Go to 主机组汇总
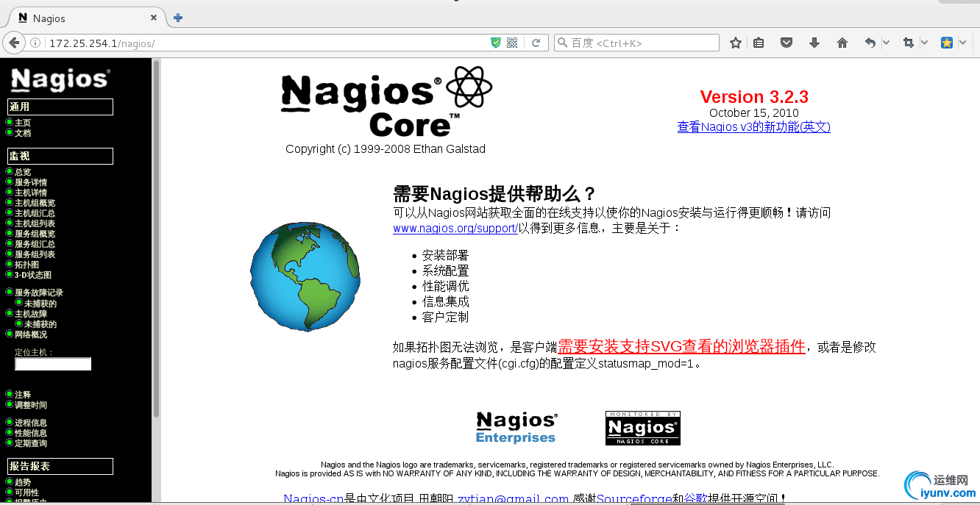980x505 pixels. click(35, 213)
